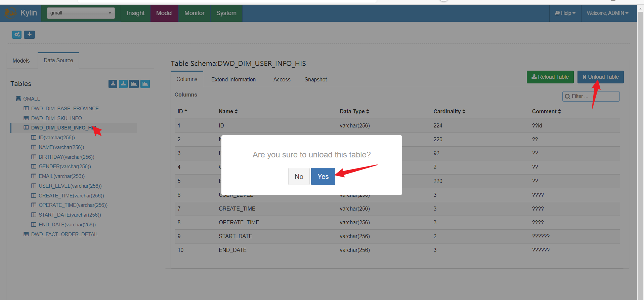Click column icon beside EMAIL(varchar(256))
This screenshot has width=644, height=300.
(34, 176)
